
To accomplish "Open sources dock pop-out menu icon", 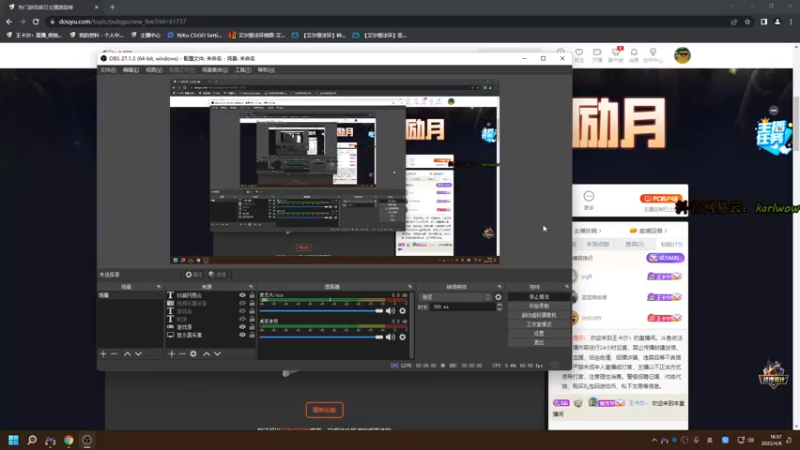I will [251, 287].
